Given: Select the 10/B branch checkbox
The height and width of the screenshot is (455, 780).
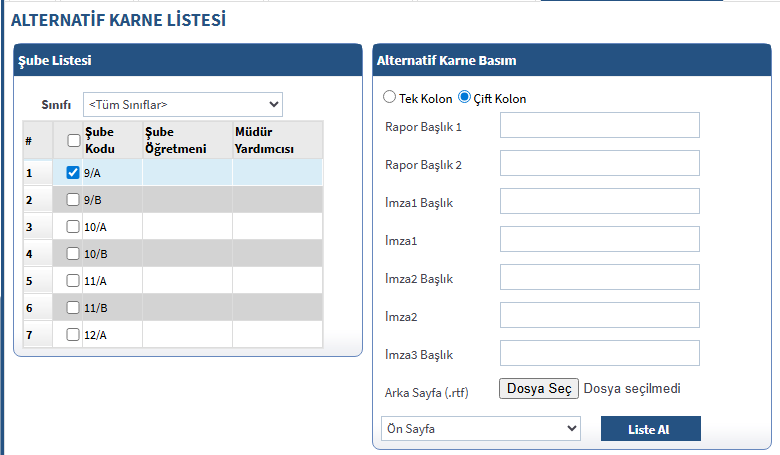Looking at the screenshot, I should point(73,253).
